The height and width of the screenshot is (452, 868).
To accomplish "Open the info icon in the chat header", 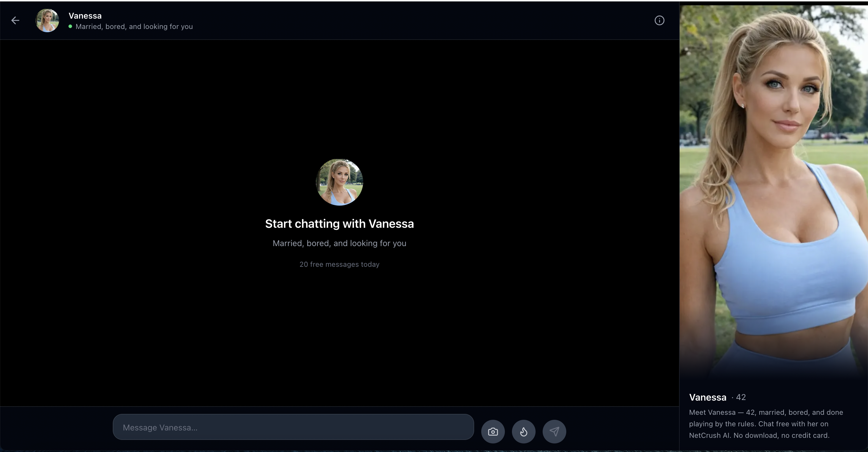I will pos(660,20).
